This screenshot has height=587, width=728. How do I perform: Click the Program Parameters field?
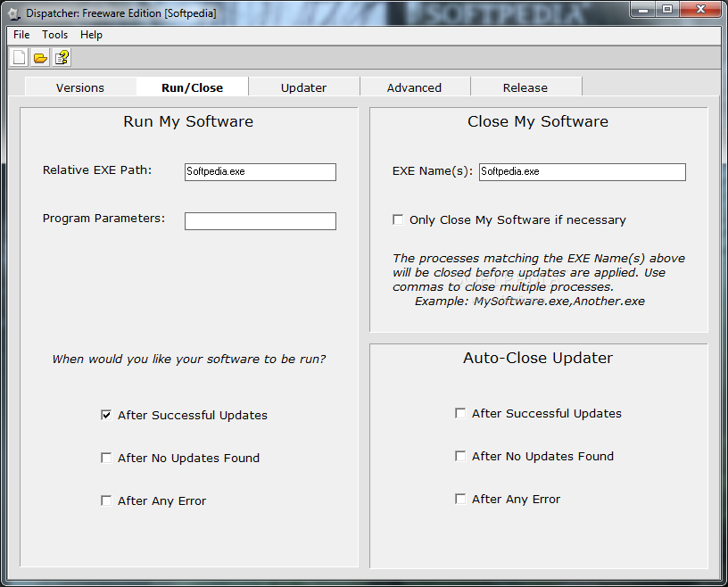pos(261,221)
